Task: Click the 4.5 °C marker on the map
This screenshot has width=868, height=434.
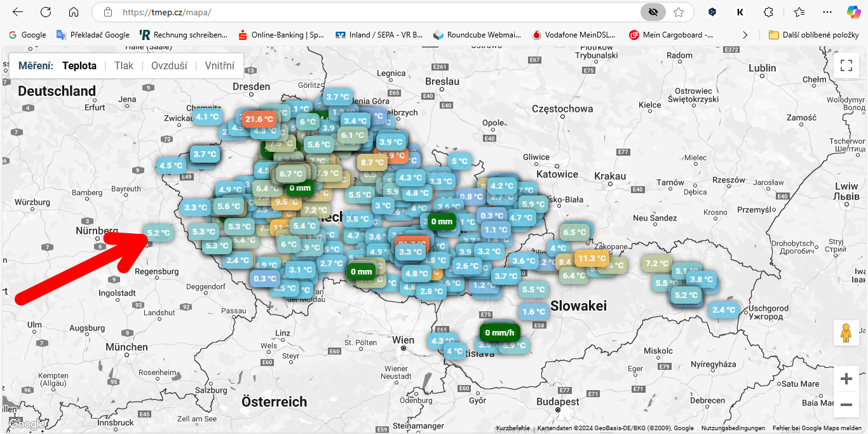Action: [170, 166]
